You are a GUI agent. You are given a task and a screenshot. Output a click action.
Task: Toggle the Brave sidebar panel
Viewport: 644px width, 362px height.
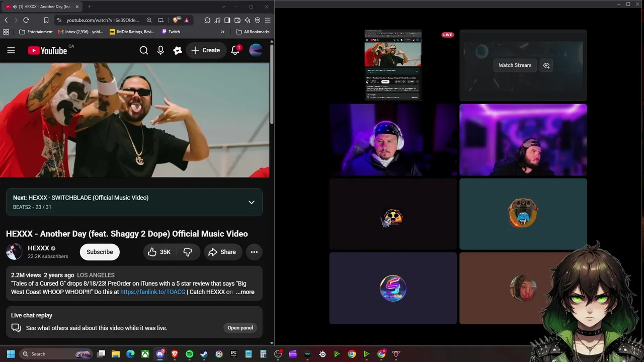pos(227,20)
